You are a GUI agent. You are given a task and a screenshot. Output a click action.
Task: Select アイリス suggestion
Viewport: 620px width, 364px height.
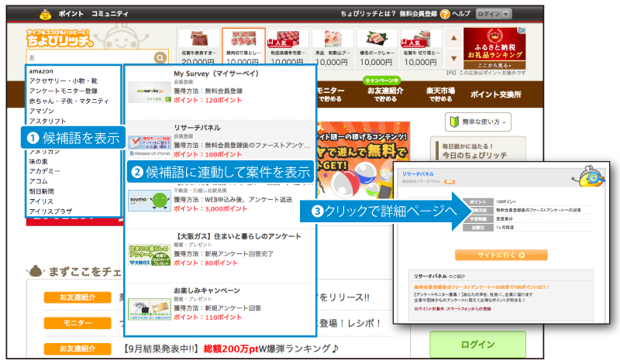point(41,201)
